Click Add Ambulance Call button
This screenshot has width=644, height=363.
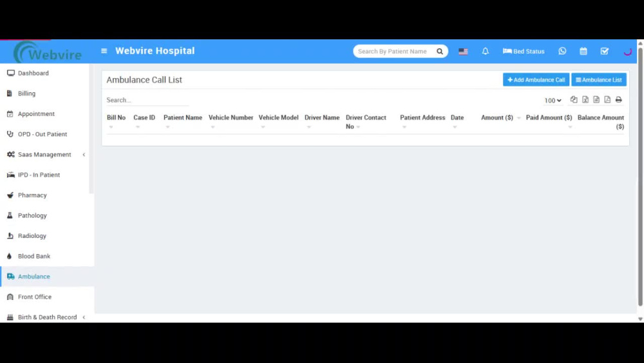pyautogui.click(x=536, y=80)
